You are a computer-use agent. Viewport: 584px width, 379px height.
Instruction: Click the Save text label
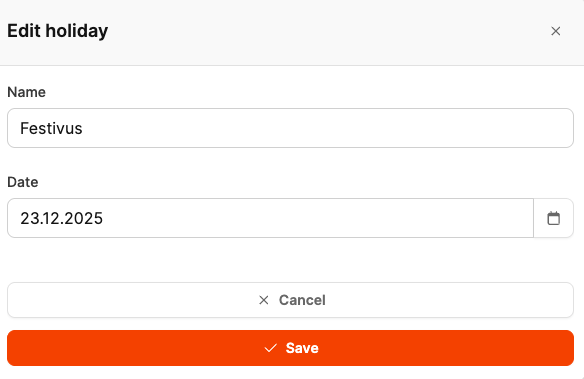coord(302,348)
